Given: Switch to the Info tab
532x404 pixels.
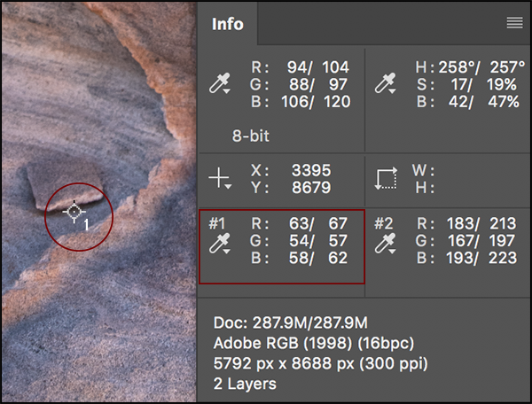Looking at the screenshot, I should [228, 24].
